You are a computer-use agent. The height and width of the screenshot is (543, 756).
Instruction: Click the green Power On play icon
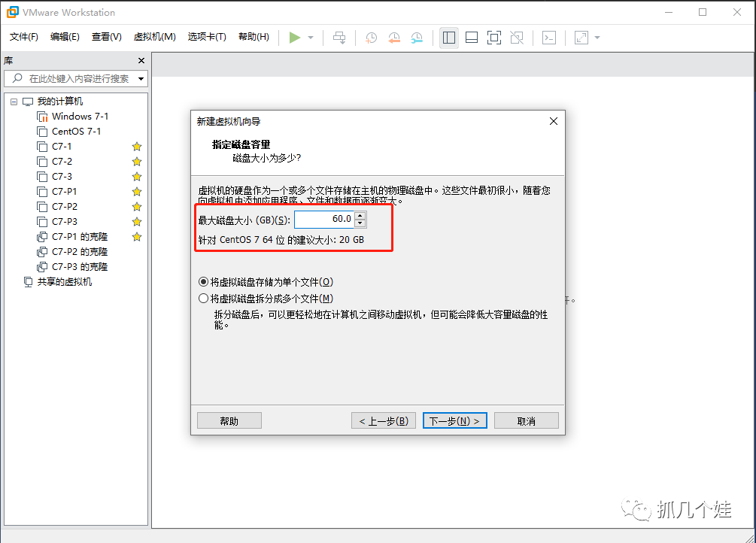tap(295, 38)
